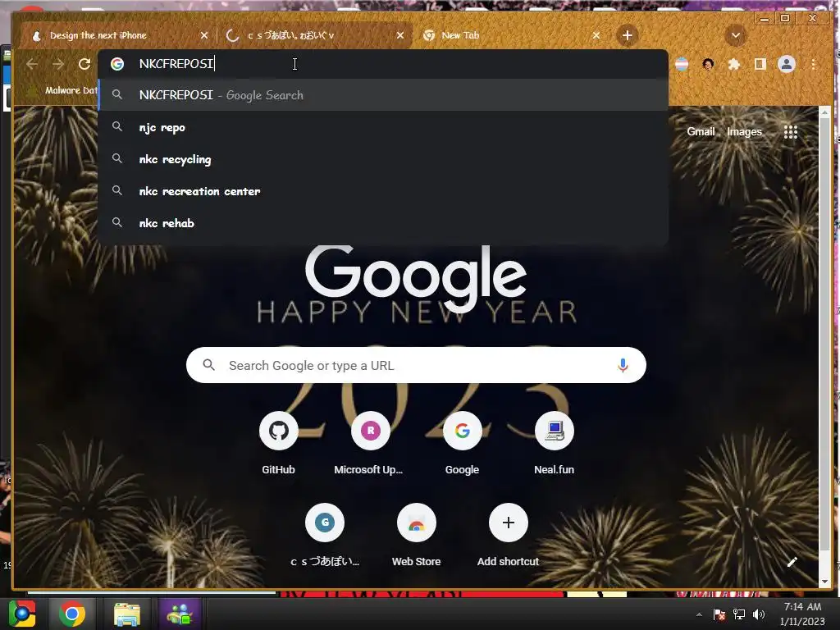Pick the nkc recreation center suggestion

click(x=383, y=190)
